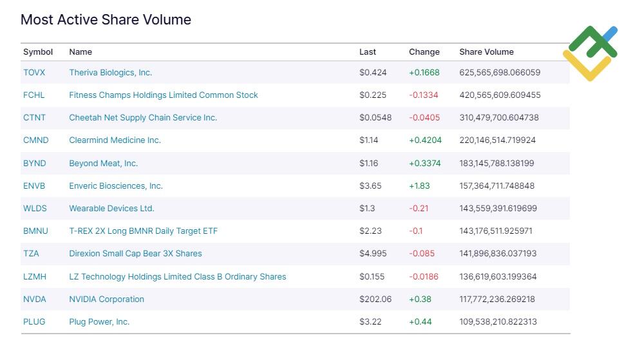644x351 pixels.
Task: Click the Name column header
Action: click(80, 52)
